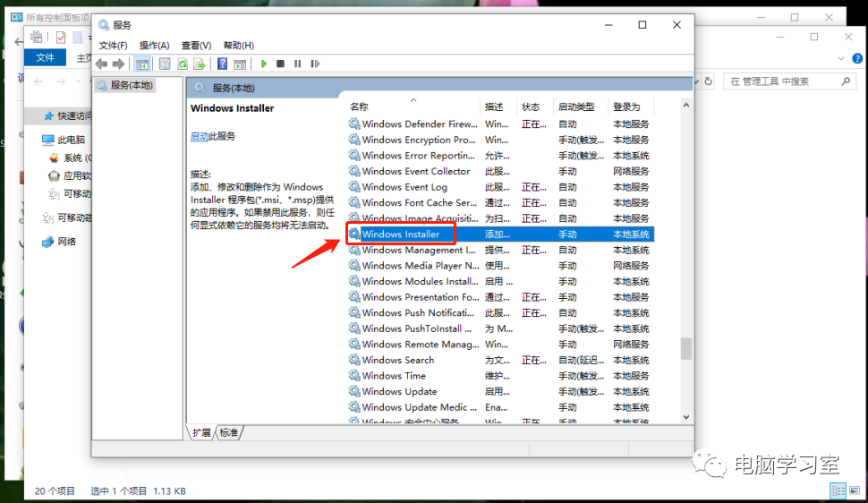Toggle Show/Hide Console Tree toolbar icon

coord(142,64)
